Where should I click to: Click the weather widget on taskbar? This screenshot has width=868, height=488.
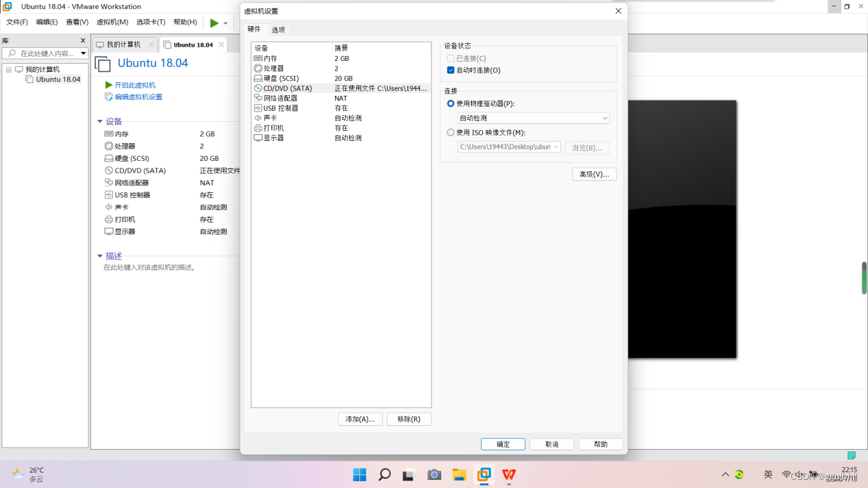[29, 474]
